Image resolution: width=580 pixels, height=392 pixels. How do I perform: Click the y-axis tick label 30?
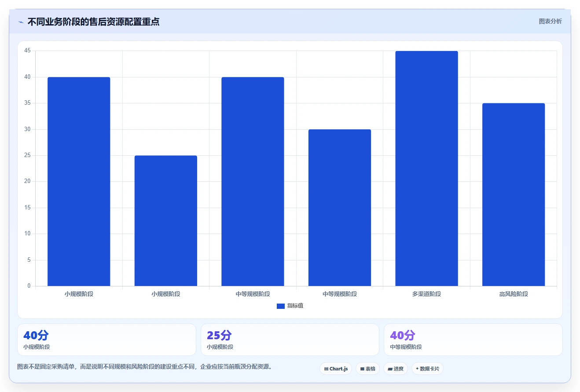27,129
